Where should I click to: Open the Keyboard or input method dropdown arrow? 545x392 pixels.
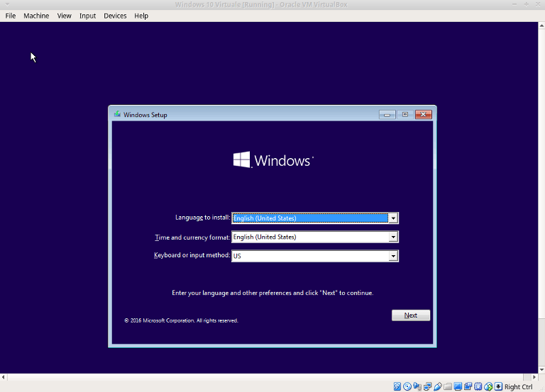pos(393,256)
